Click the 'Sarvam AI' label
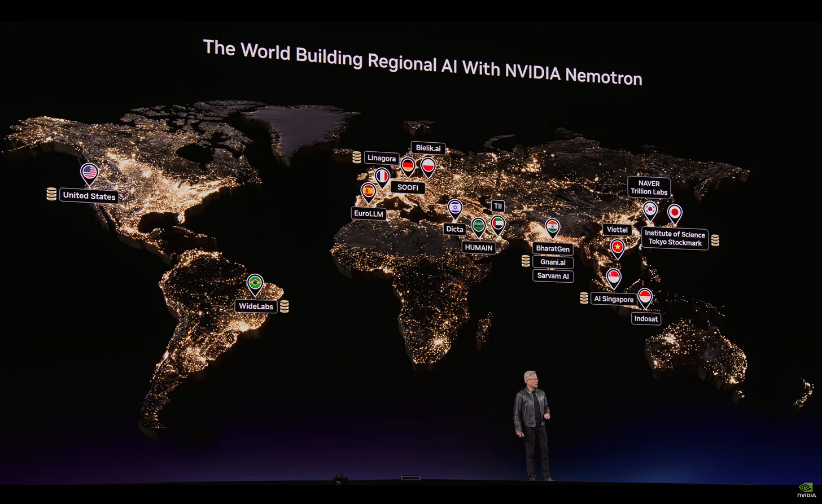Image resolution: width=822 pixels, height=504 pixels. (x=553, y=276)
